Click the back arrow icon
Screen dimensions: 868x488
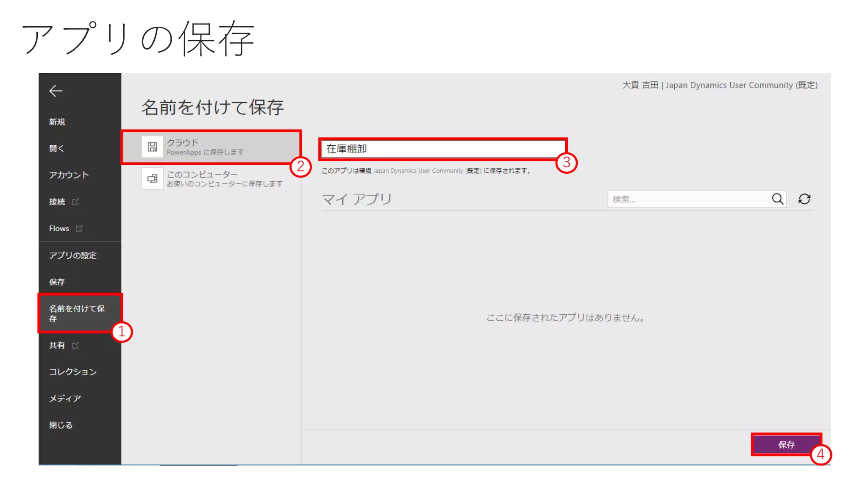click(56, 91)
